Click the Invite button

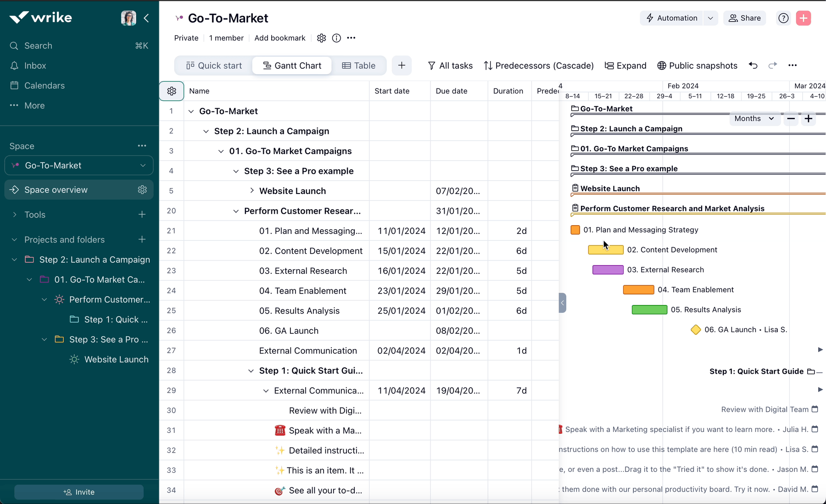coord(78,492)
